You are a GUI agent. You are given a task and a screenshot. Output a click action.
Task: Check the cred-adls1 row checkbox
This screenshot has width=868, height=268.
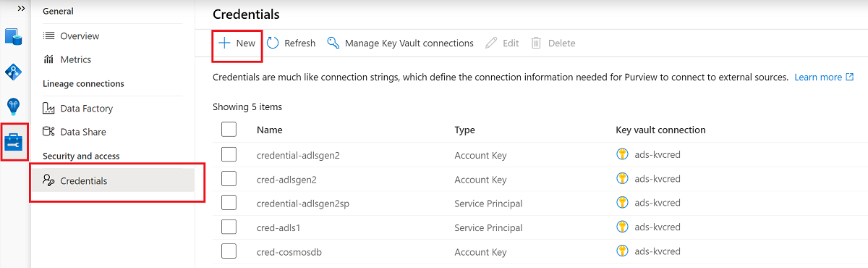[229, 227]
